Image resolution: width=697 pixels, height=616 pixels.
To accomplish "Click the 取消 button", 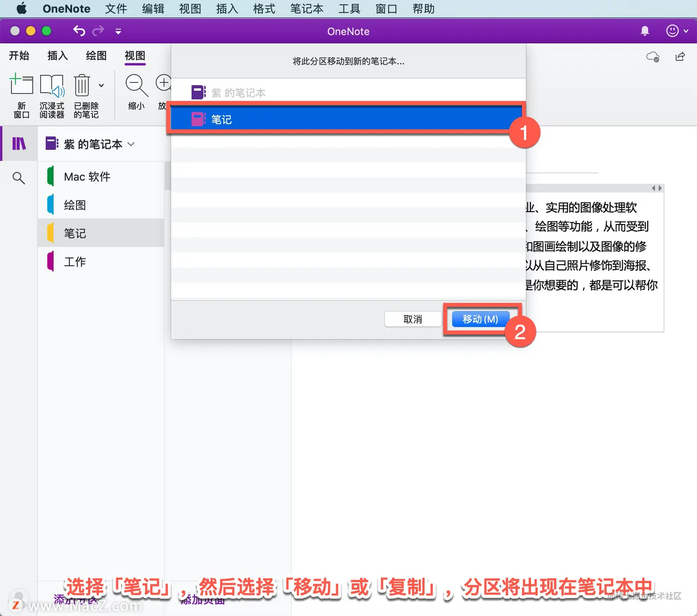I will (x=413, y=319).
